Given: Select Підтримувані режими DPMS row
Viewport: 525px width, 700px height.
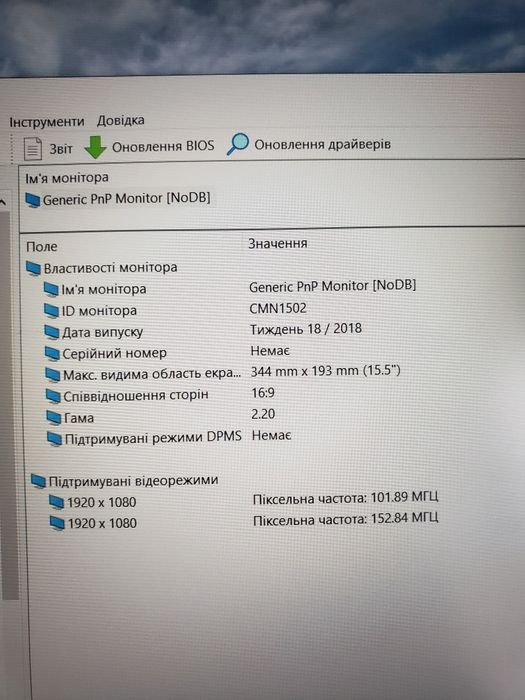Looking at the screenshot, I should point(169,437).
